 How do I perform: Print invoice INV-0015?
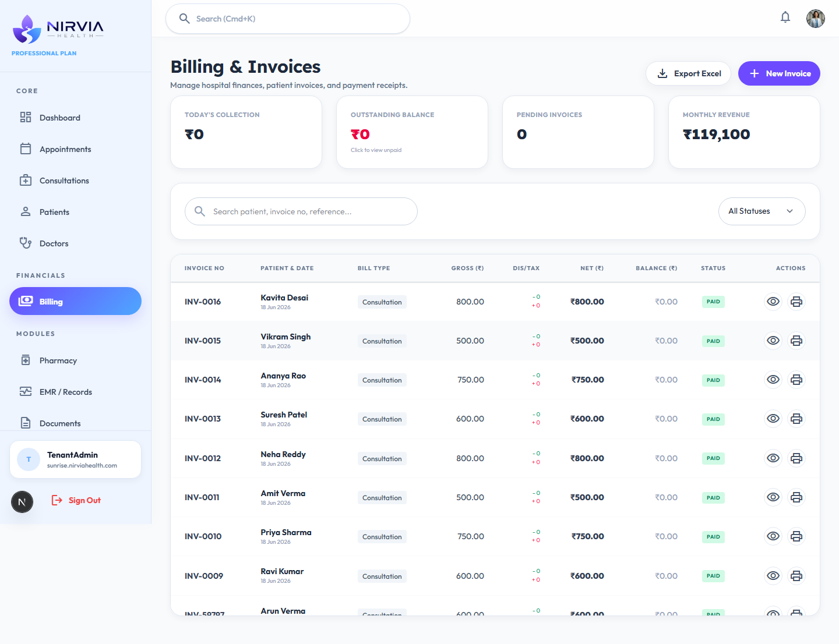pyautogui.click(x=796, y=341)
